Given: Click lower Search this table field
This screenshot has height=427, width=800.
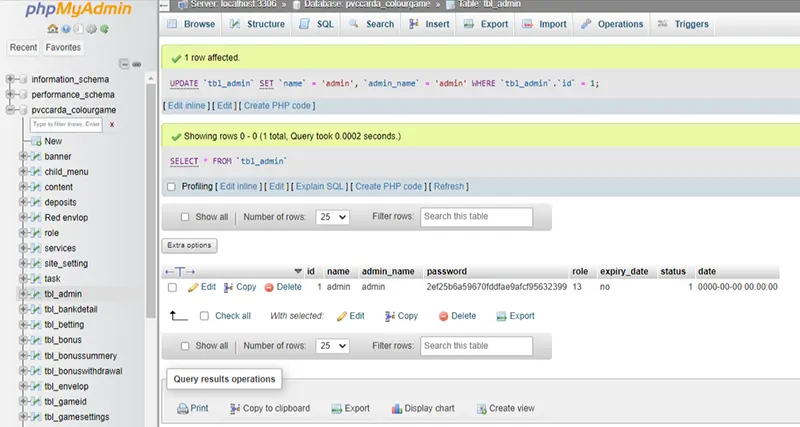Looking at the screenshot, I should (477, 346).
